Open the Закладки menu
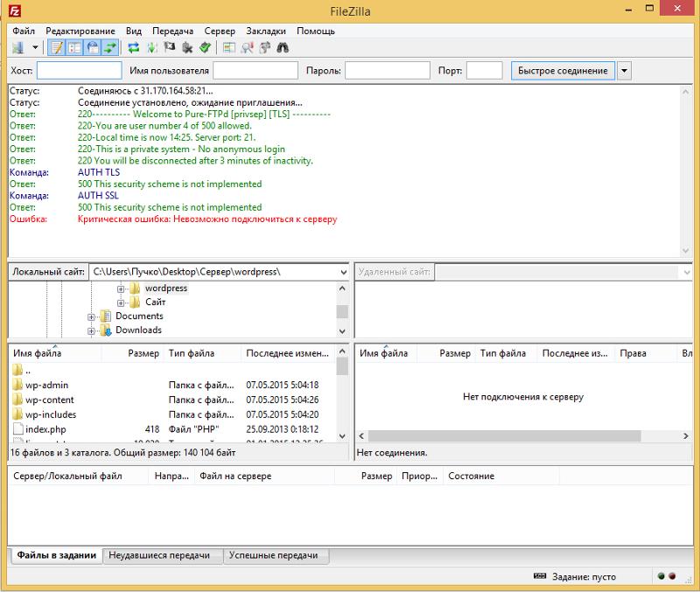Image resolution: width=700 pixels, height=592 pixels. click(266, 31)
